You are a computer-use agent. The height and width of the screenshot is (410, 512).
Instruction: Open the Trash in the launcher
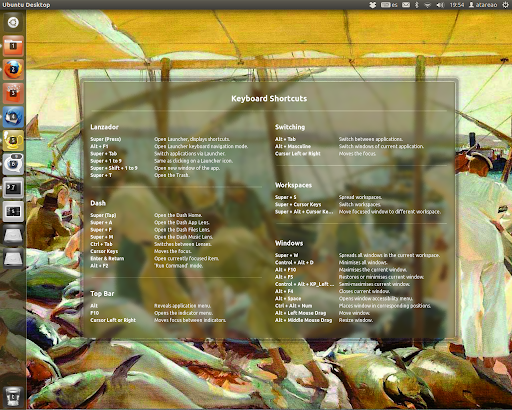point(13,397)
